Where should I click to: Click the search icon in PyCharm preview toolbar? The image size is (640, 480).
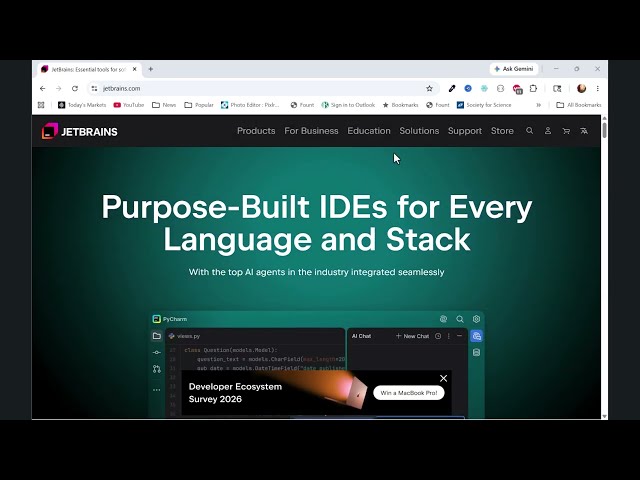460,319
